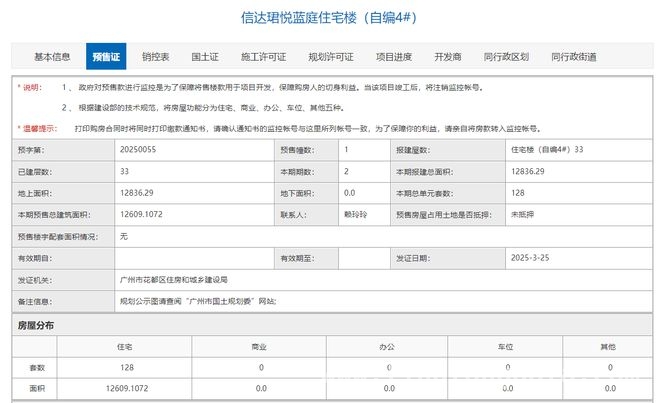Screen dimensions: 660x403
Task: Click the red 说明 label
Action: point(29,88)
